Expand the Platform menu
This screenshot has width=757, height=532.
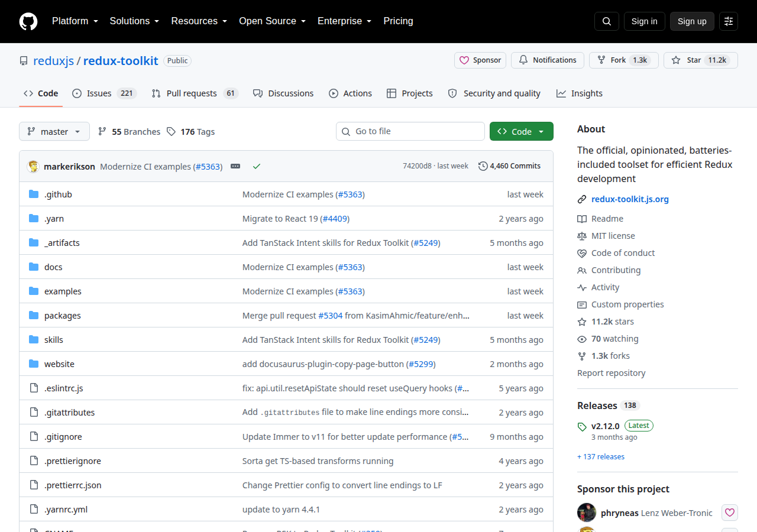coord(75,21)
